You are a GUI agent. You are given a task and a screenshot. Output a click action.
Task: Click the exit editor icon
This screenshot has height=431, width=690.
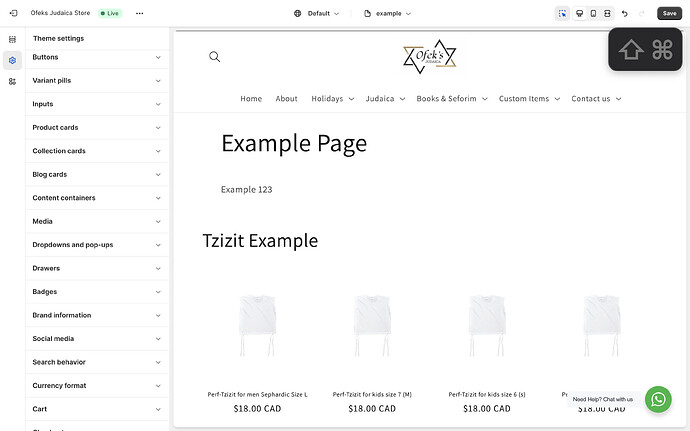click(x=14, y=13)
